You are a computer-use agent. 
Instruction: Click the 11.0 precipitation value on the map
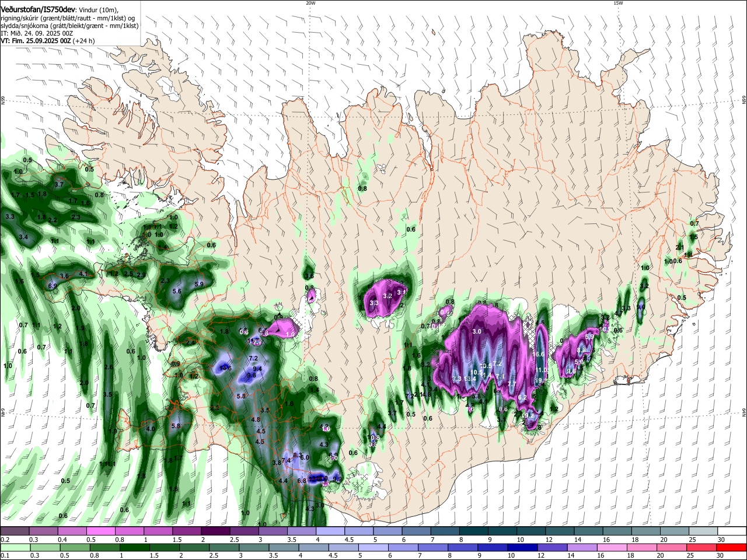542,370
